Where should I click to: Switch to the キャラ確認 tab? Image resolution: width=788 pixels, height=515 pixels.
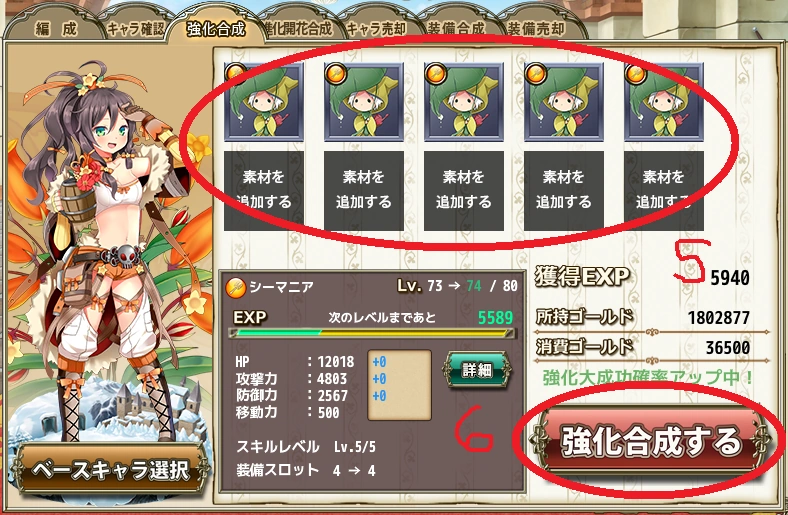135,29
